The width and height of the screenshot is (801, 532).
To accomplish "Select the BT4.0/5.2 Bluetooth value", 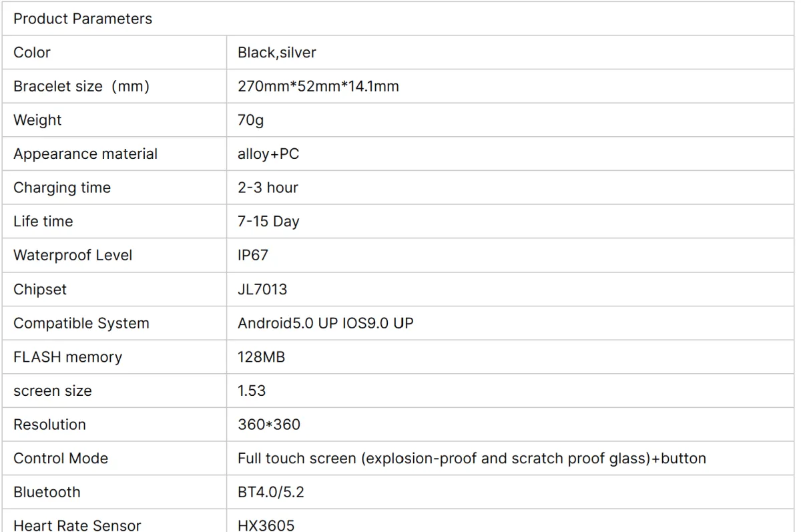I will [x=271, y=493].
